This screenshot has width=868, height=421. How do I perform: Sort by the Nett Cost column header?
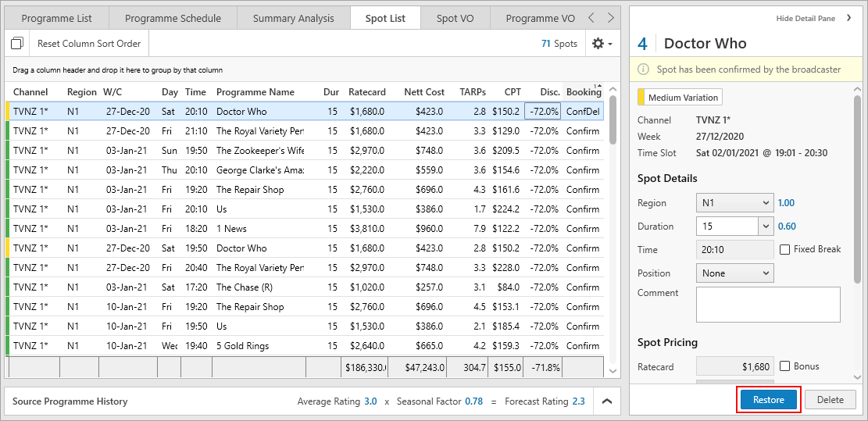point(423,92)
